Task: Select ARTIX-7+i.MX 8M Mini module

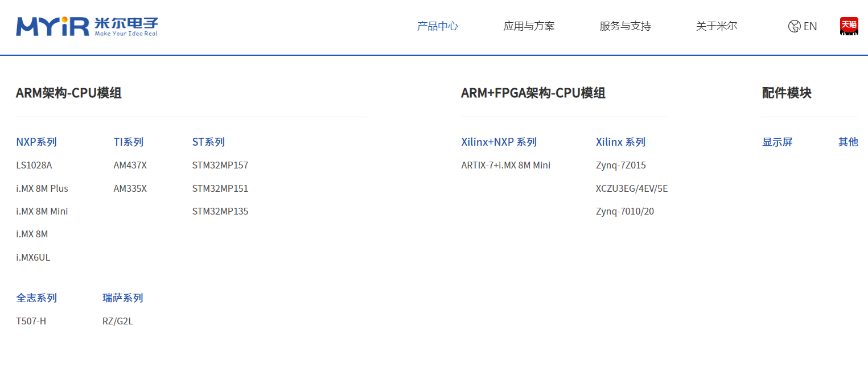Action: point(505,166)
